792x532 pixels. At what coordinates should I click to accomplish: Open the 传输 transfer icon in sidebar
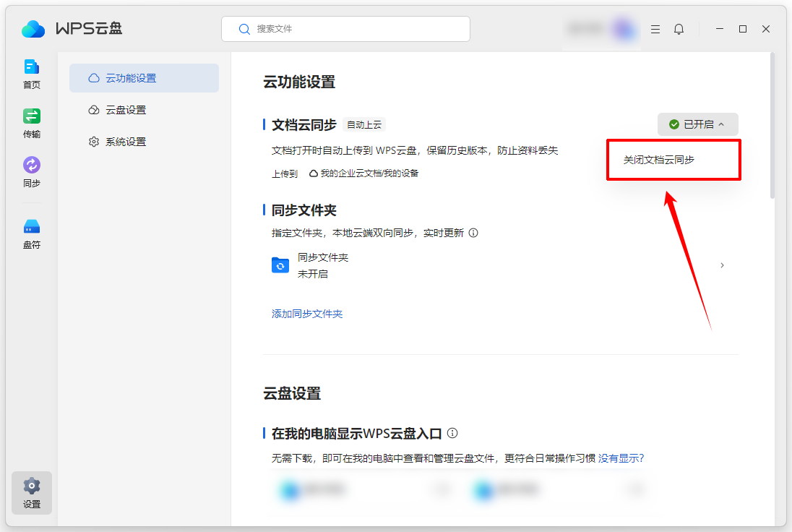pos(31,124)
